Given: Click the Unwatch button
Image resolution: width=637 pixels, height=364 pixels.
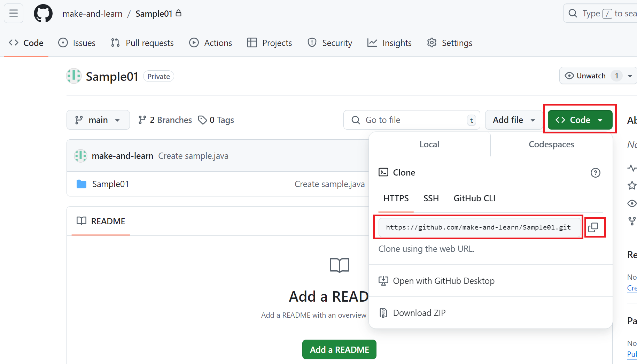Looking at the screenshot, I should click(x=591, y=76).
